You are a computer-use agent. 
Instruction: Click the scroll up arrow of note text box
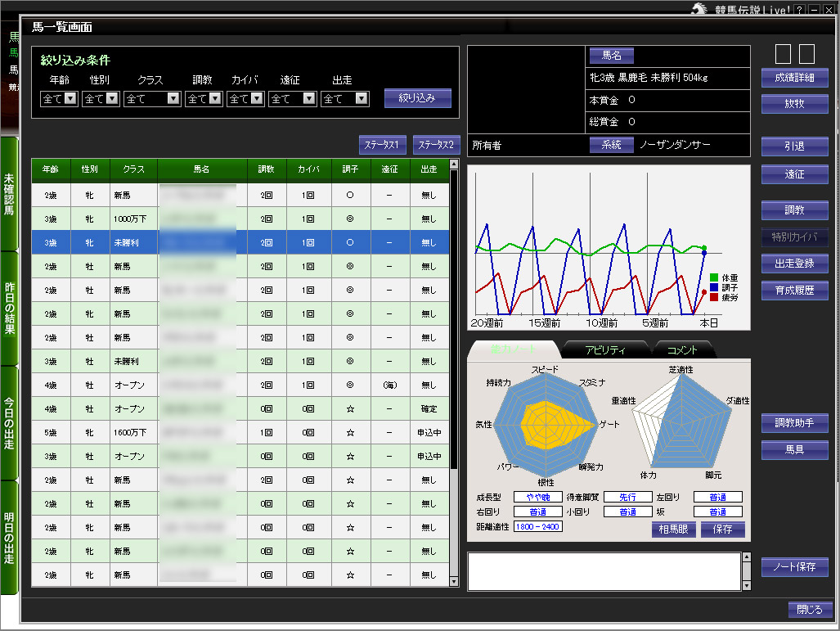point(745,558)
